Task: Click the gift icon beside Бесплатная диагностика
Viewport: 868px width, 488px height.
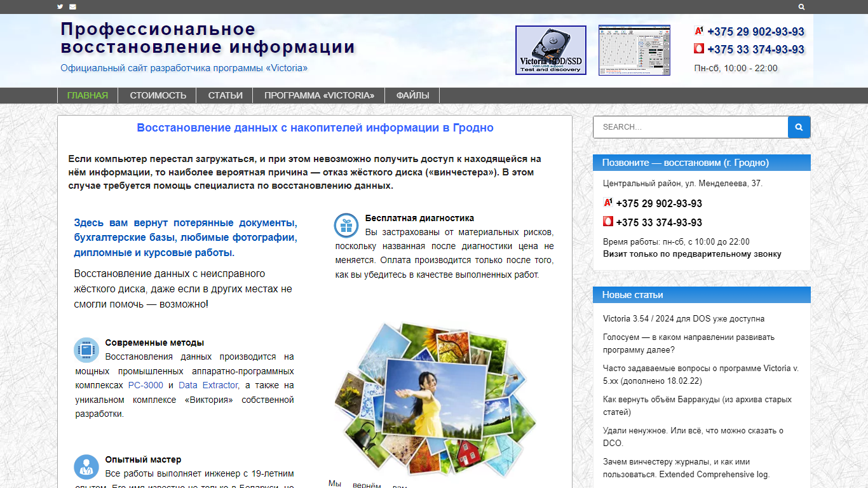Action: [346, 226]
